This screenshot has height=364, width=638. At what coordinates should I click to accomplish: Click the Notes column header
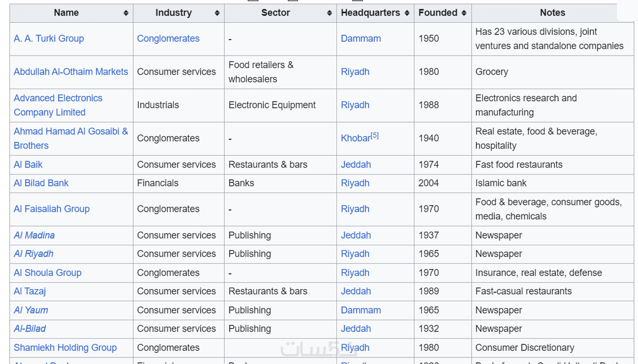coord(552,13)
